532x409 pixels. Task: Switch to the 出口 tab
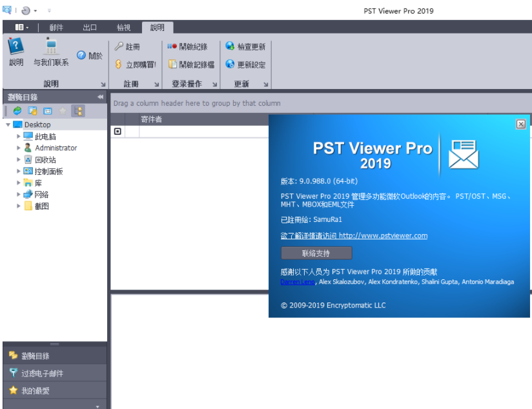tap(90, 28)
